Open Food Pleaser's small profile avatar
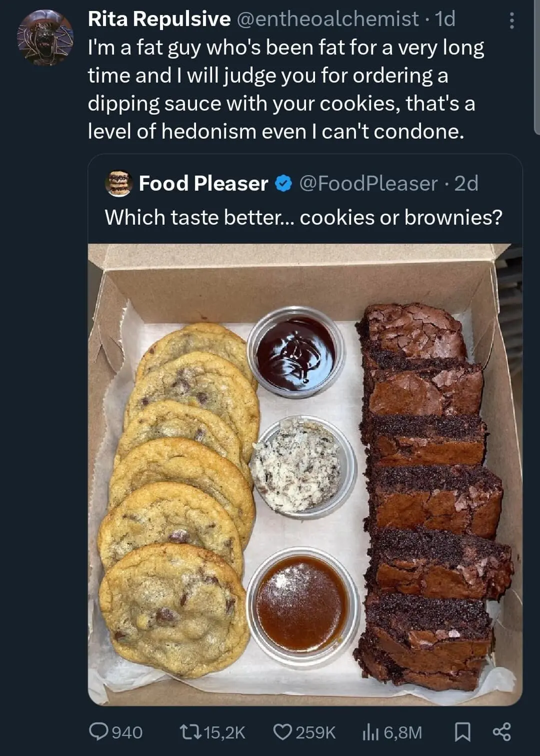The height and width of the screenshot is (756, 540). (x=118, y=184)
